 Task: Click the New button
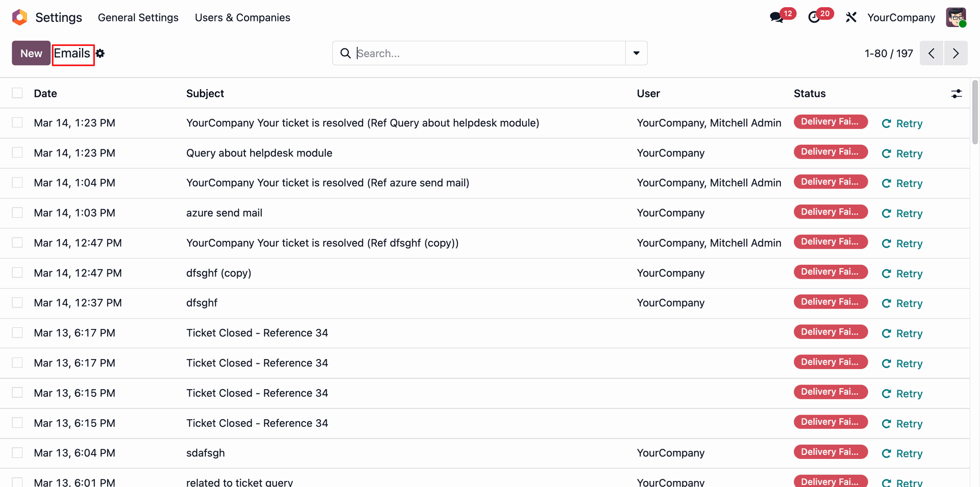[31, 53]
